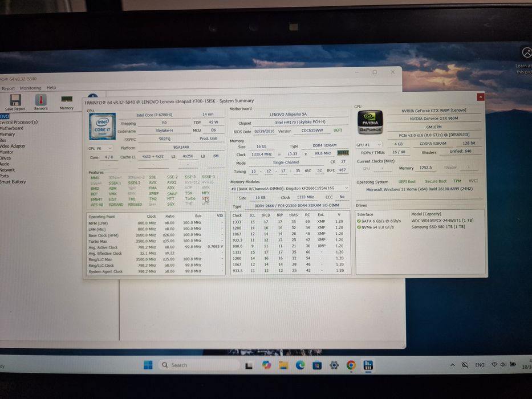Click the NVIDIA GeForce logo
532x399 pixels.
(370, 123)
